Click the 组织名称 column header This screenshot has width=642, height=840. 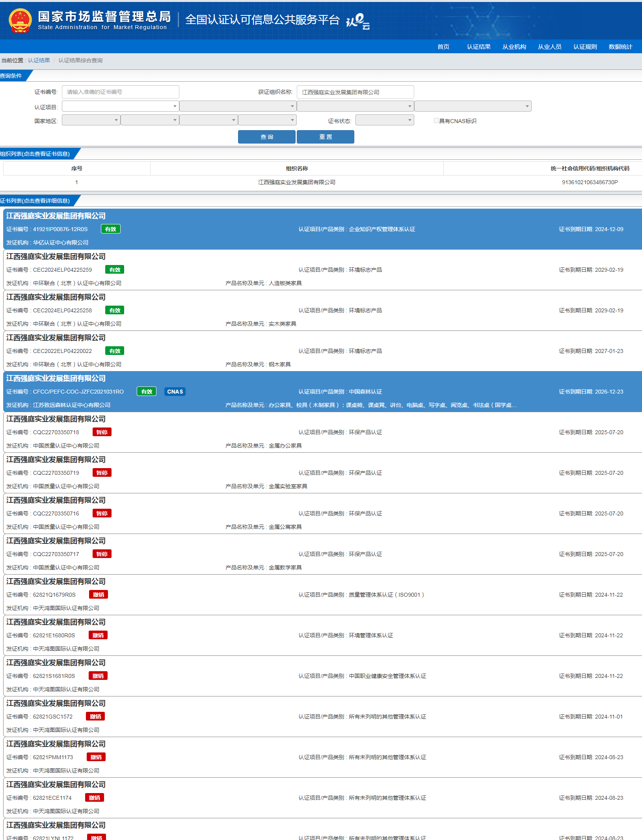click(297, 168)
